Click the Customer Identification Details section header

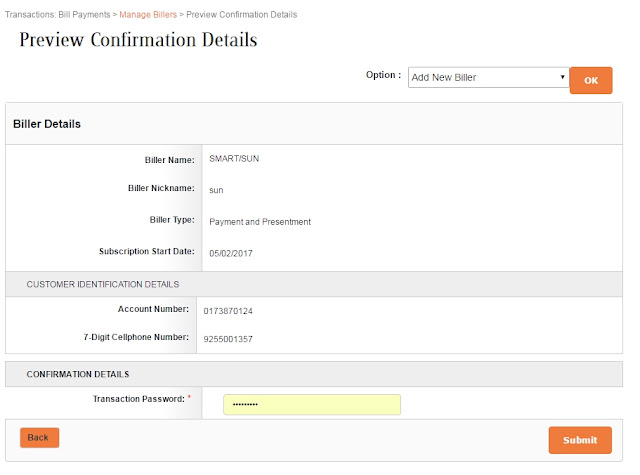[103, 284]
